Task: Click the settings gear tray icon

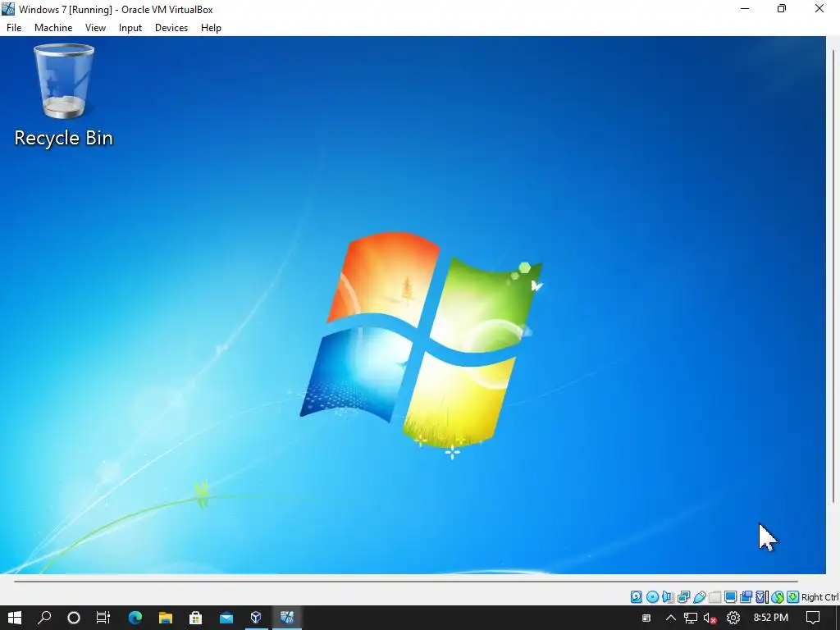Action: pyautogui.click(x=733, y=618)
